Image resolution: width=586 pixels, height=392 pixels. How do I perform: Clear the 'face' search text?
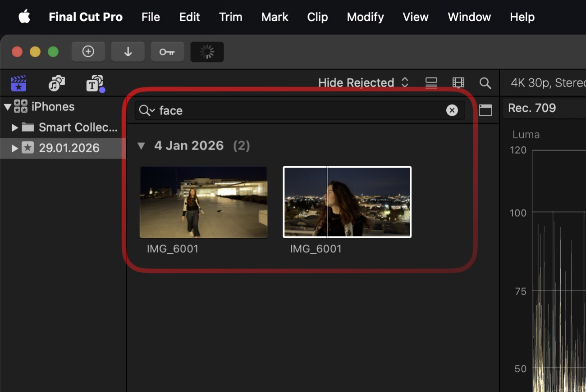pos(452,110)
